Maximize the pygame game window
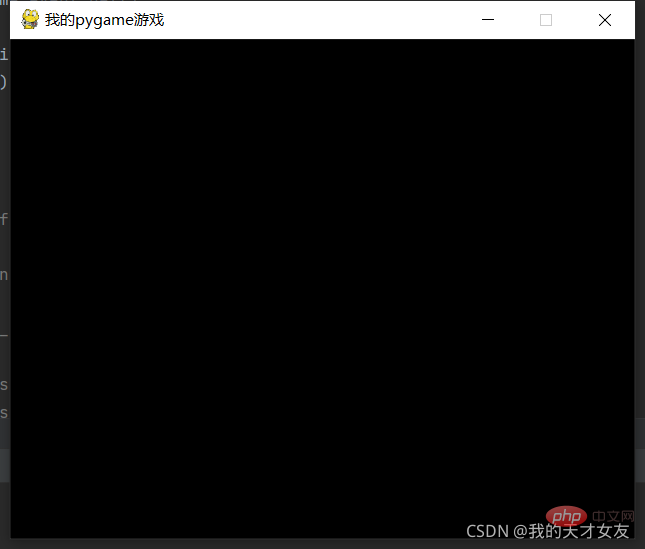The height and width of the screenshot is (549, 645). [546, 20]
